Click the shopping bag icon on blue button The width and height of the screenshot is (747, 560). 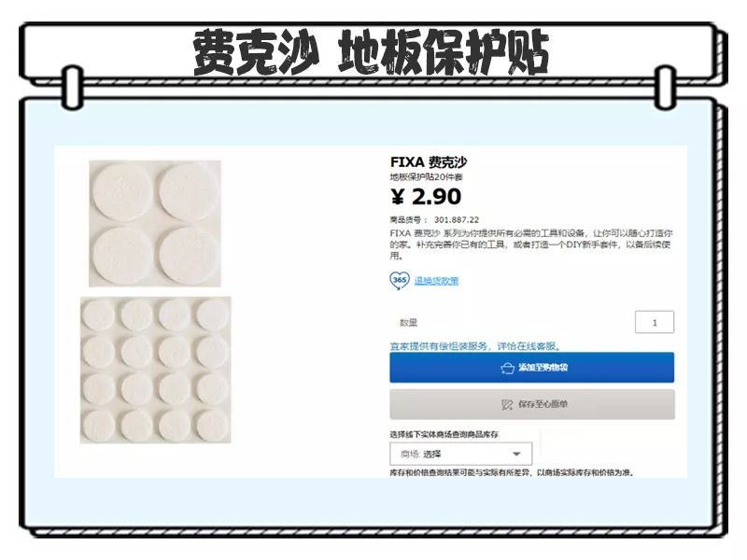pos(508,368)
